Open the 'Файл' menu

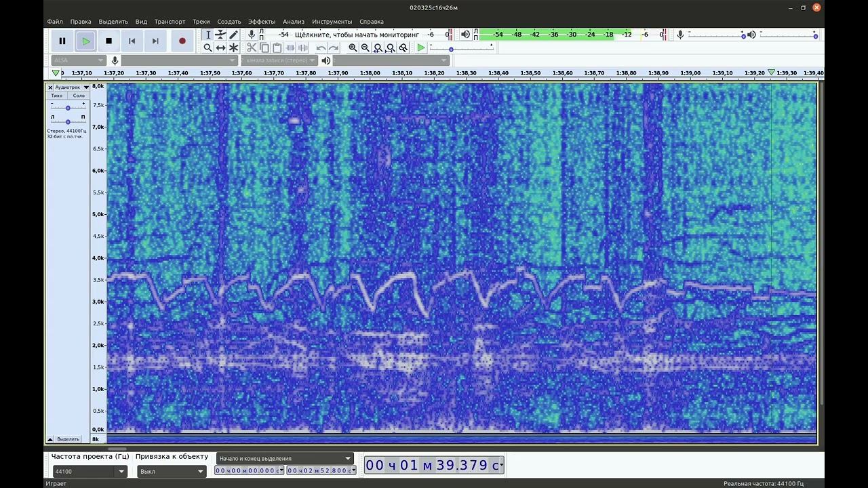pyautogui.click(x=55, y=22)
